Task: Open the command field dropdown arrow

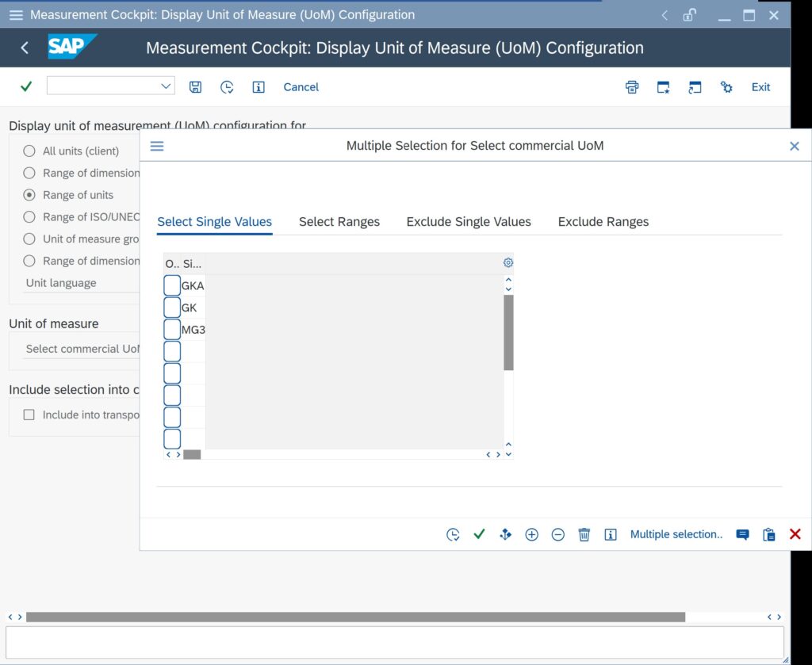Action: pos(166,86)
